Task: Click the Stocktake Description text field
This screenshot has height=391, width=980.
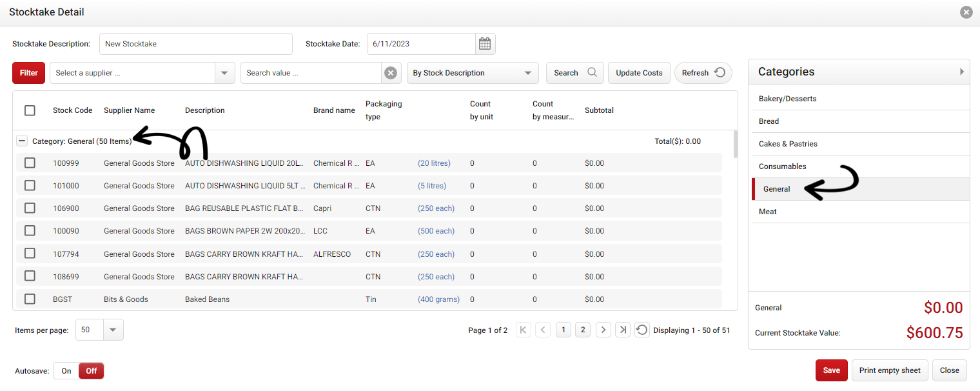Action: [195, 43]
